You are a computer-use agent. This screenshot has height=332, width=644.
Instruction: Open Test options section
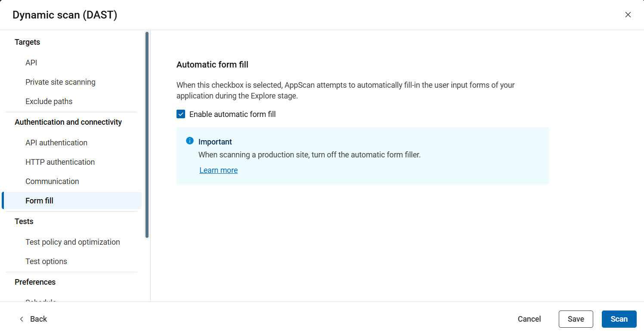coord(46,261)
